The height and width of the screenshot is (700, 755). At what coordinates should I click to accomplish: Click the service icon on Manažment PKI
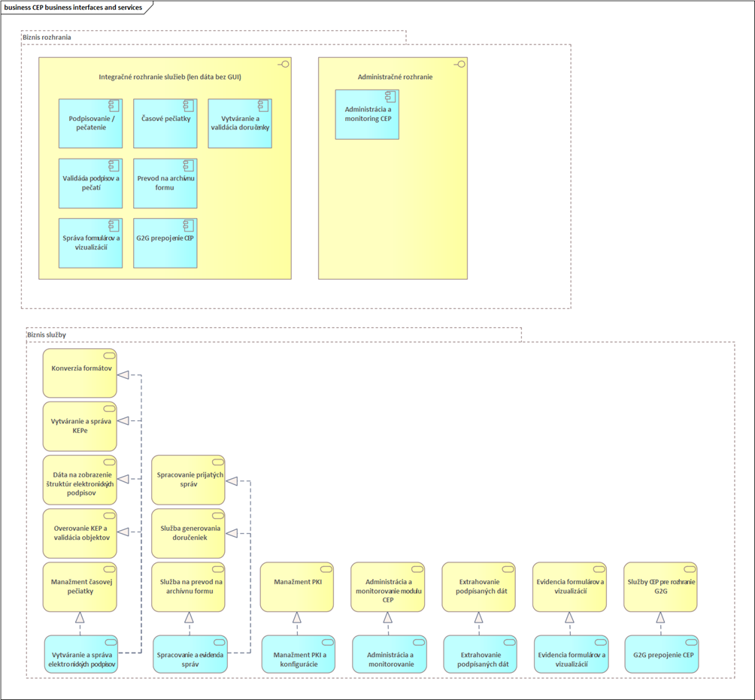point(327,569)
